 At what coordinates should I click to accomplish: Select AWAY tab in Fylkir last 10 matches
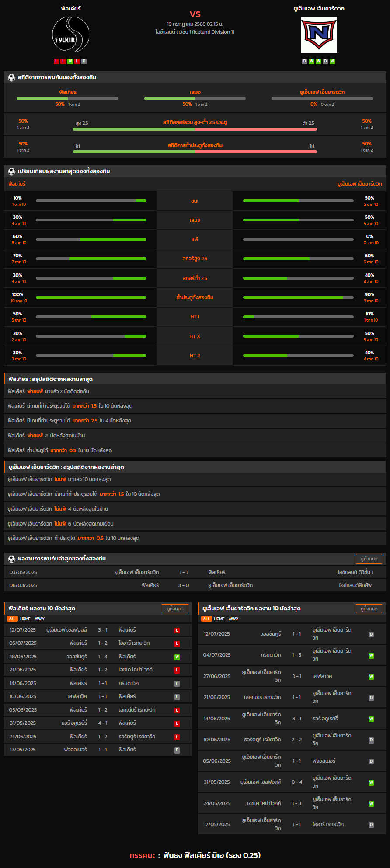pos(40,619)
